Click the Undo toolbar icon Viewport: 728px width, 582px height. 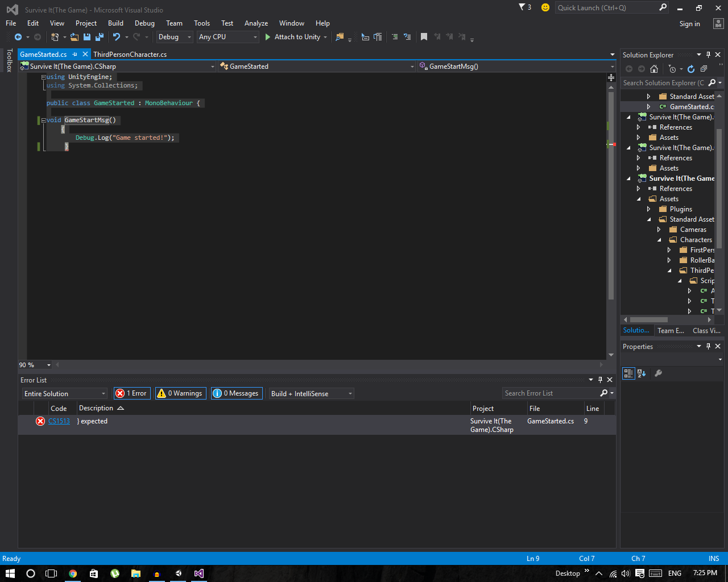pos(117,37)
